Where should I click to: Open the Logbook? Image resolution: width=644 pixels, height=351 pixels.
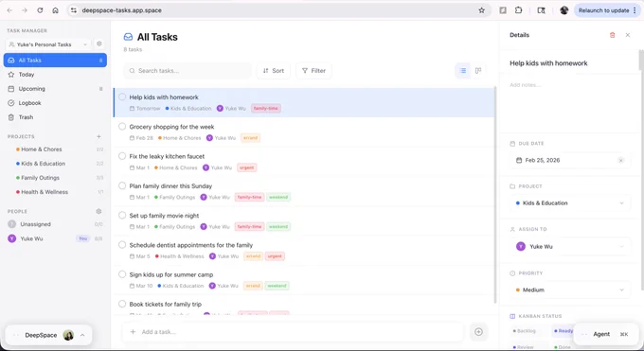pos(55,103)
